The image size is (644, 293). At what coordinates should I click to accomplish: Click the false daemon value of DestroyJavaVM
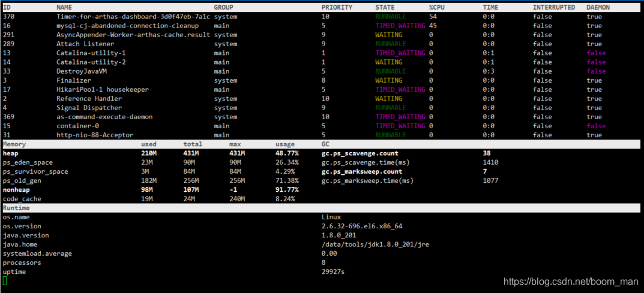tap(596, 71)
